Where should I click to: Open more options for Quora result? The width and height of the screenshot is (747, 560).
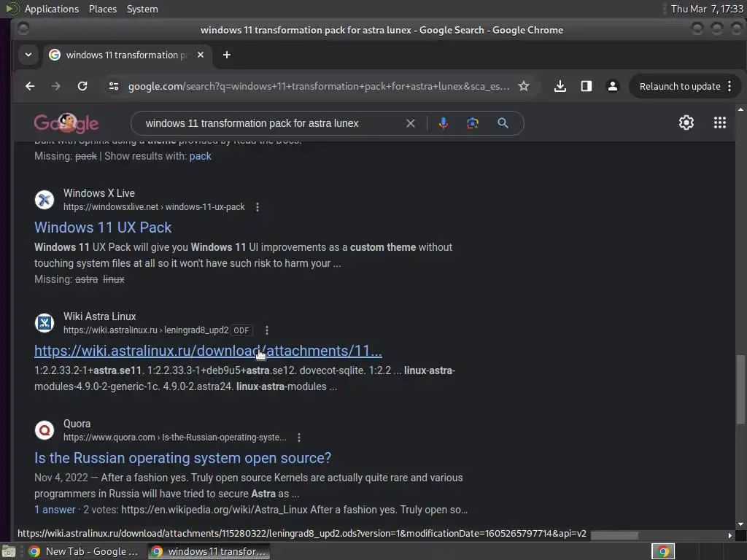click(298, 437)
